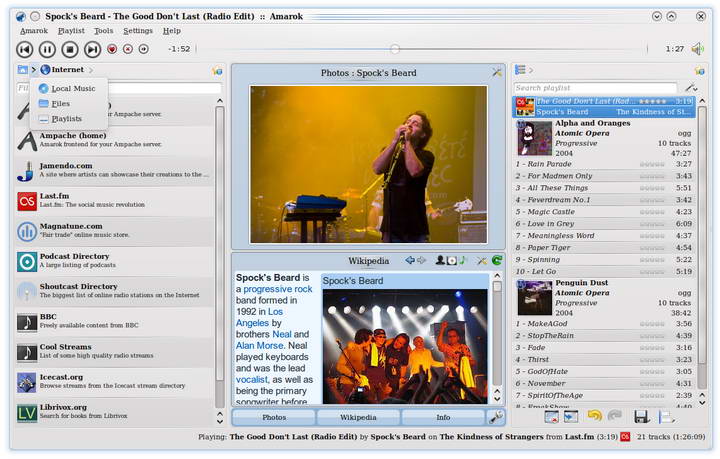Screen dimensions: 720x459
Task: Expand the arrow after Internet breadcrumb
Action: click(x=91, y=70)
